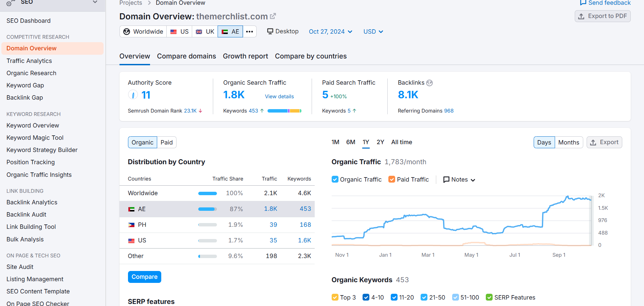Open external link icon beside themerchlist.com

(273, 16)
